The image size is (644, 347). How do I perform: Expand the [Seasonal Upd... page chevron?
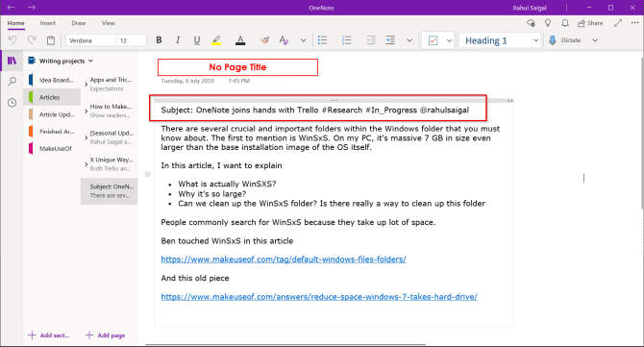(x=86, y=137)
